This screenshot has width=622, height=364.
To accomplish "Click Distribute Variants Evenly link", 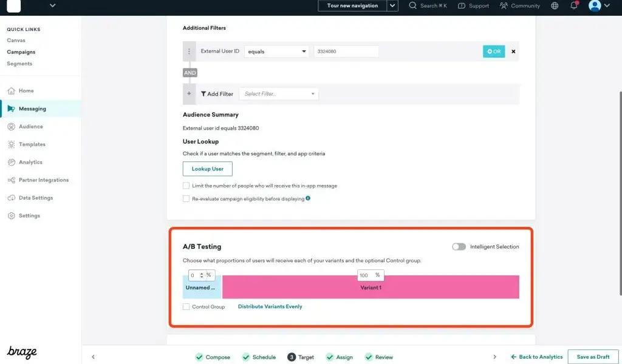I will [270, 307].
